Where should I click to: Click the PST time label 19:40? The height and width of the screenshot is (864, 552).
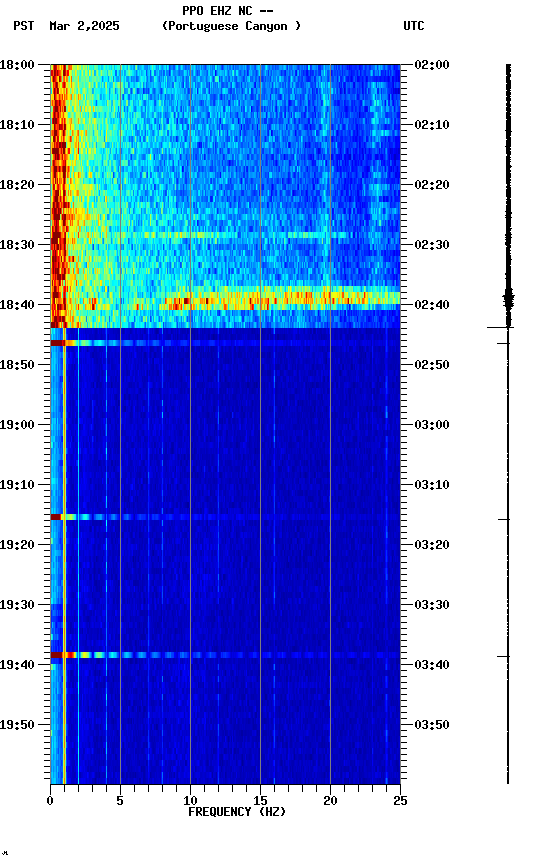pyautogui.click(x=17, y=665)
